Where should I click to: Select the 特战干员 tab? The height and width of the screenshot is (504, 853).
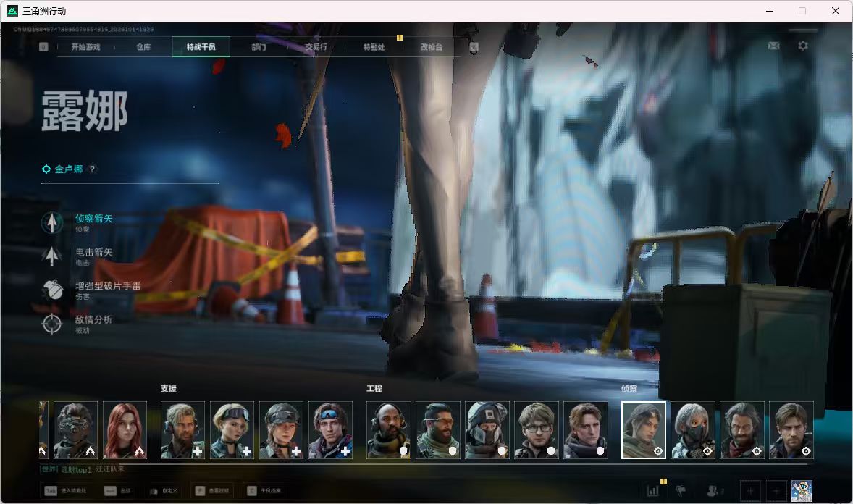tap(201, 47)
